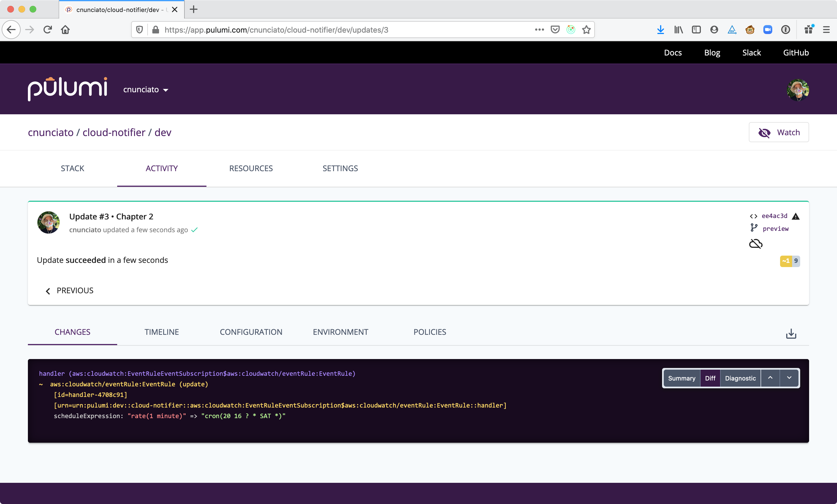Open the STACK tab

tap(72, 168)
